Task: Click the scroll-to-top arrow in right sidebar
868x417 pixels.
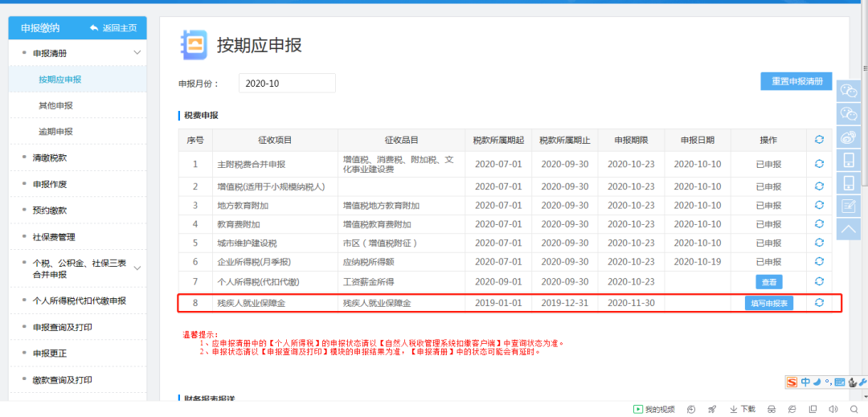Action: click(x=849, y=230)
